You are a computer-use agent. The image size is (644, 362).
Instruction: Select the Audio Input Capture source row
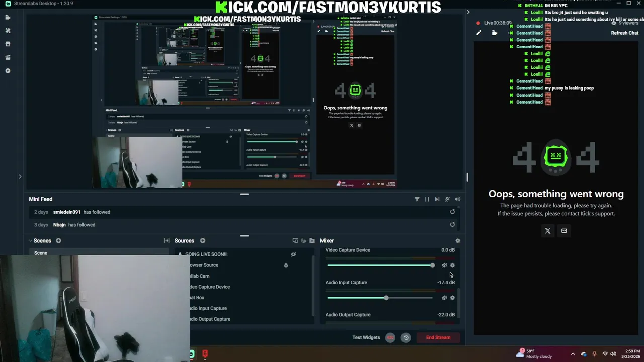(243, 308)
